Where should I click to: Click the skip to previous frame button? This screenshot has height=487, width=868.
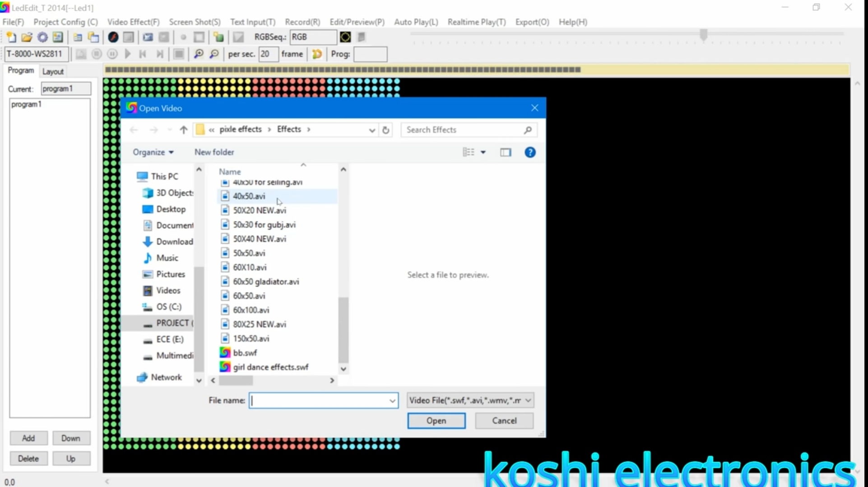(143, 54)
